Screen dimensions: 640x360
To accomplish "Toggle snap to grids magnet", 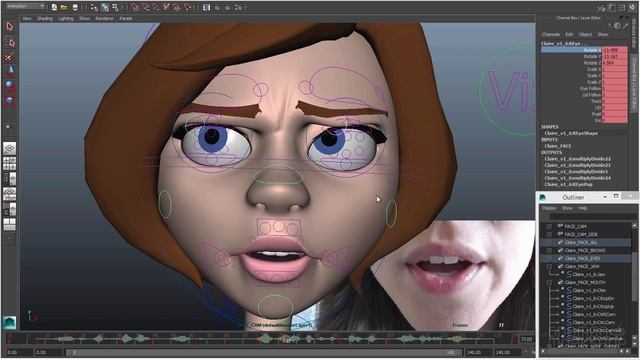I will pos(135,7).
